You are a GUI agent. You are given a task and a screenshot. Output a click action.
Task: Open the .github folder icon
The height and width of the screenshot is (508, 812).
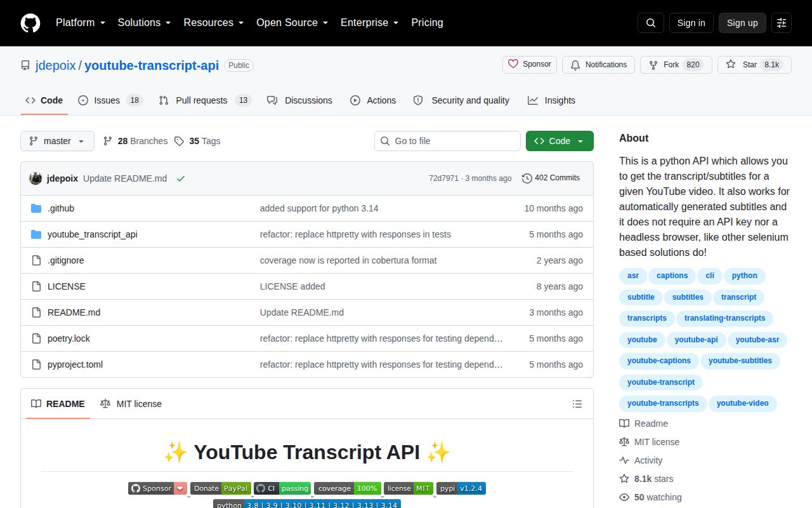click(36, 208)
